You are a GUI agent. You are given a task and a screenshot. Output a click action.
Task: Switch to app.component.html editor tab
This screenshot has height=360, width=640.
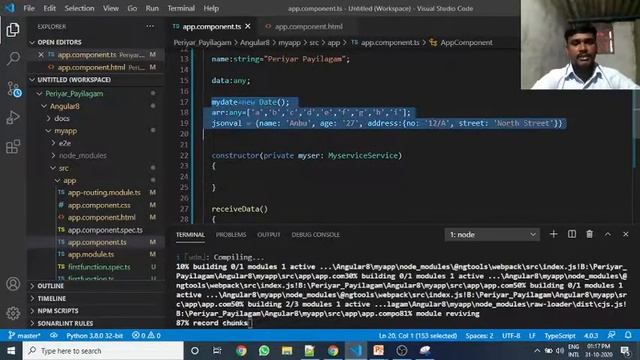coord(308,27)
